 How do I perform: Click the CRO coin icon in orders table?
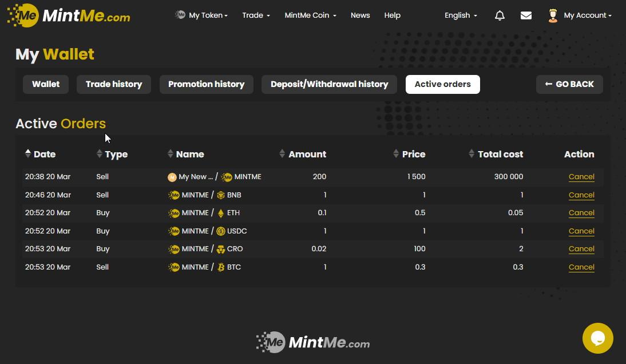click(x=221, y=249)
